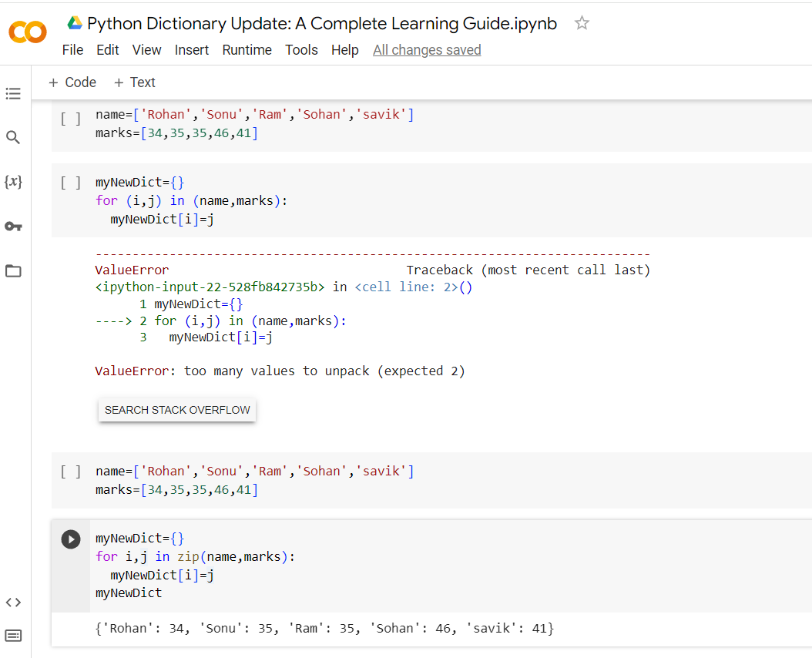Image resolution: width=812 pixels, height=658 pixels.
Task: Add a new code cell
Action: [x=72, y=82]
